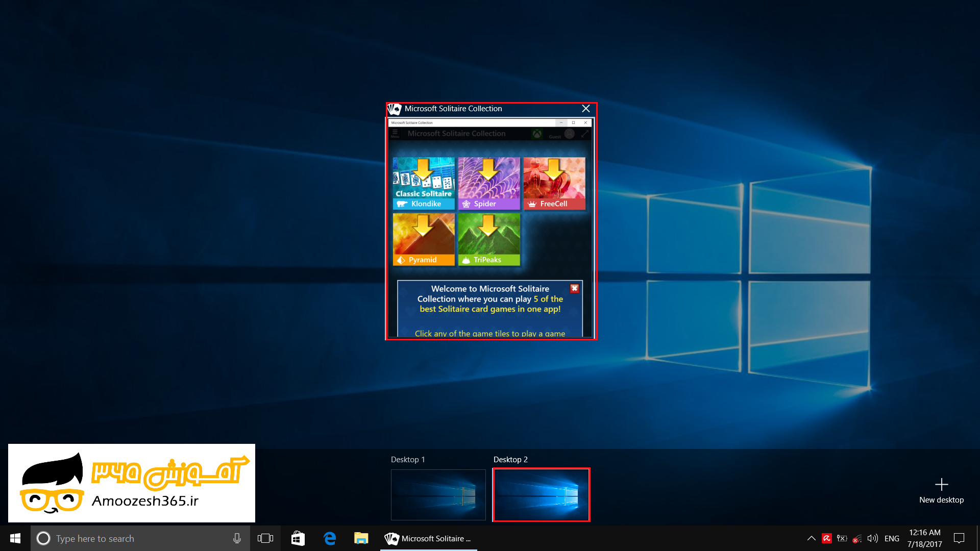Image resolution: width=980 pixels, height=551 pixels.
Task: Click Microsoft Solitaire taskbar button
Action: [x=429, y=538]
